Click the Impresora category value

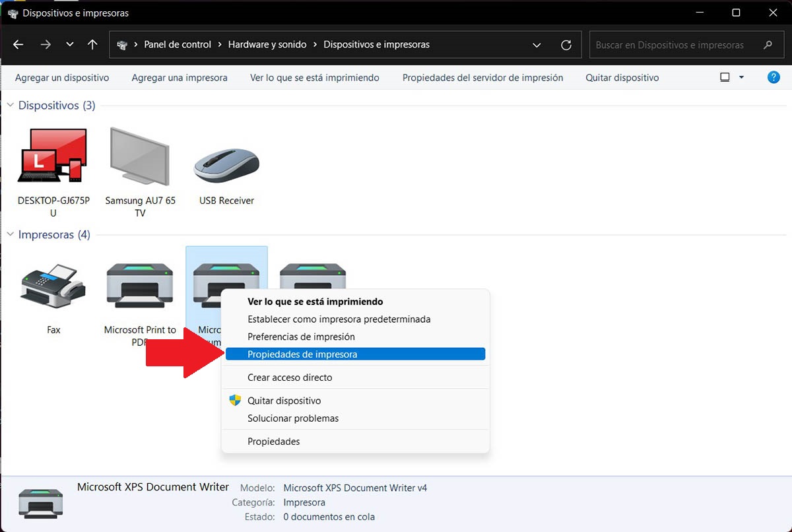(x=304, y=502)
